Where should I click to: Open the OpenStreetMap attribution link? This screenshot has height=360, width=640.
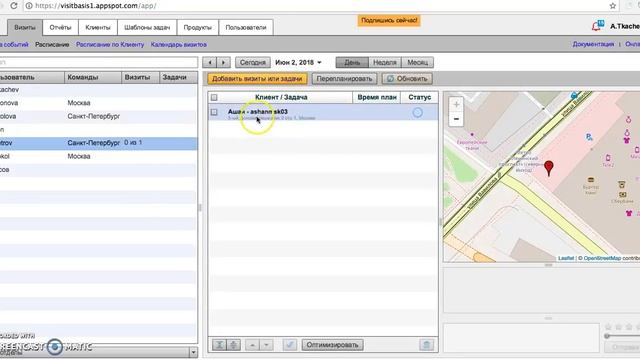pos(602,258)
